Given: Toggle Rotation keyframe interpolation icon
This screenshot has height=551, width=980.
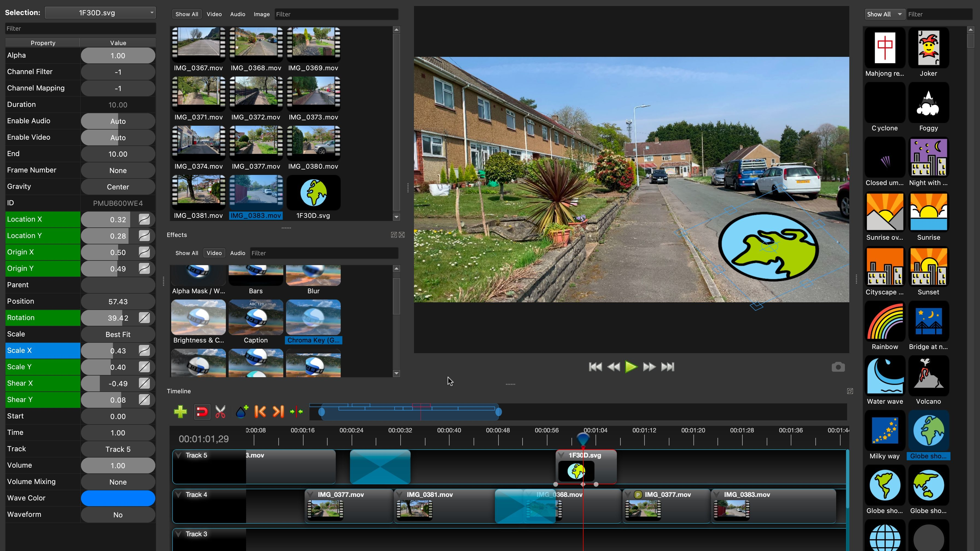Looking at the screenshot, I should tap(144, 318).
